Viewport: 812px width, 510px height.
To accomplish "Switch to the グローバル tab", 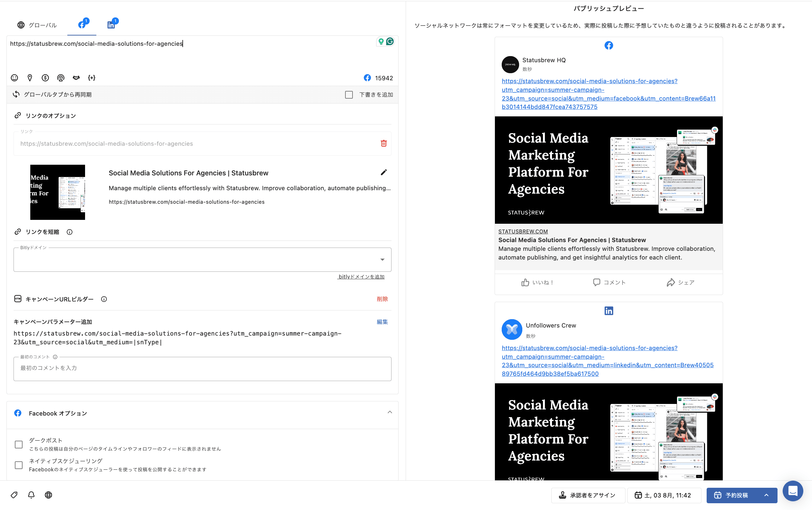I will coord(37,25).
